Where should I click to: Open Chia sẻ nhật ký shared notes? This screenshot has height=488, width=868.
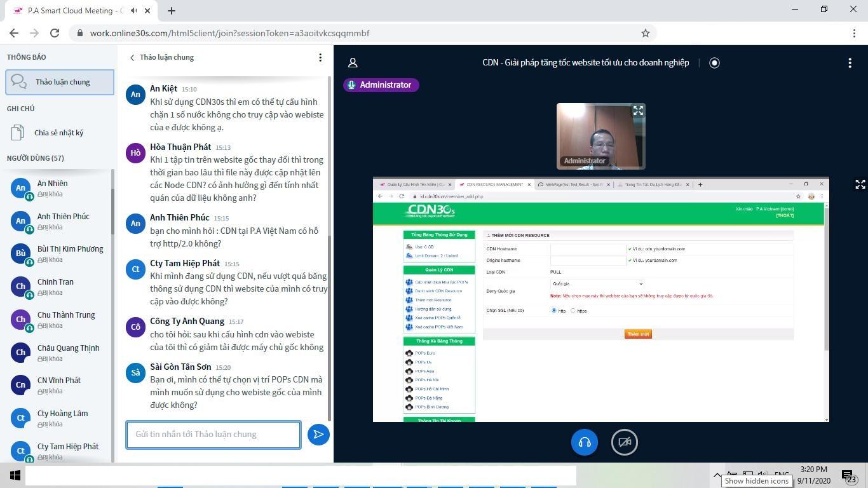59,133
